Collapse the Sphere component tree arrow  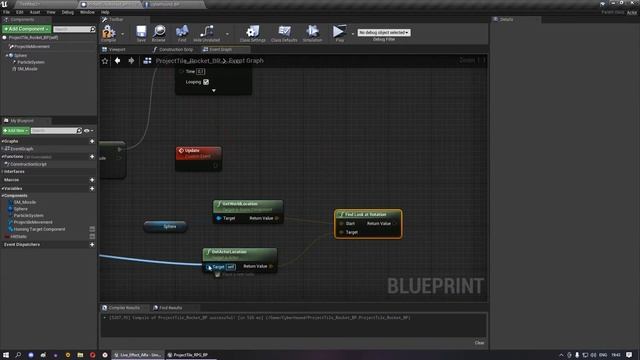click(x=7, y=56)
